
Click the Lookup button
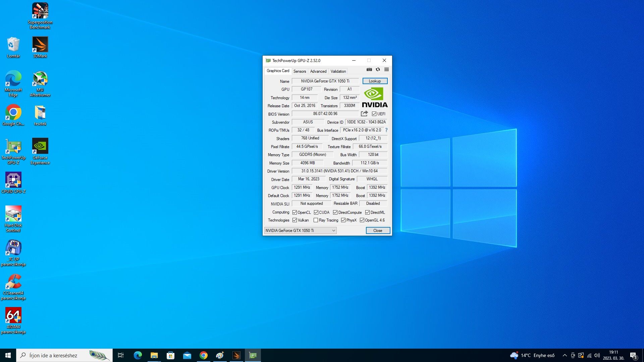coord(375,81)
